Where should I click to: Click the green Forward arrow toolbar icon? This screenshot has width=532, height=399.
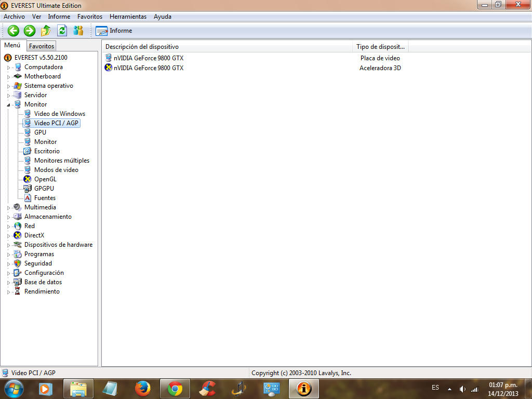(x=30, y=31)
